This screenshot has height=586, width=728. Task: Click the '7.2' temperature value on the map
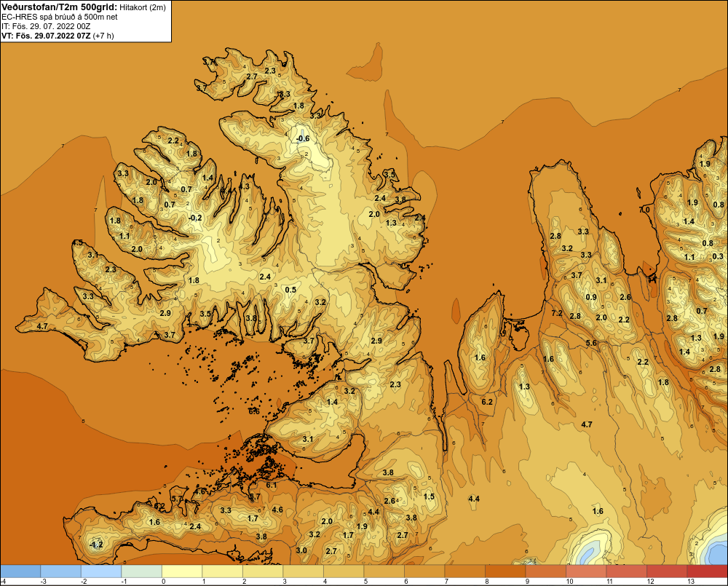(x=557, y=313)
